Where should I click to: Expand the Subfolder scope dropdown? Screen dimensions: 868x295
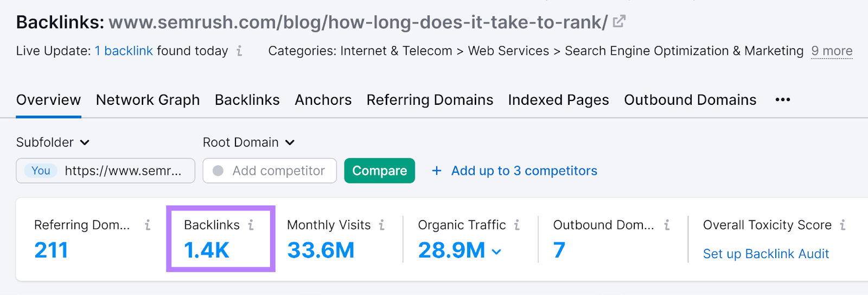click(x=53, y=142)
